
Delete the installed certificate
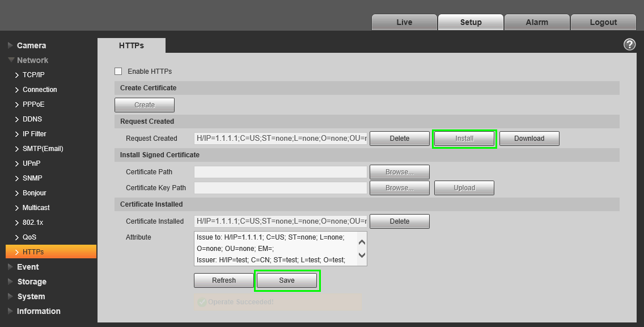[400, 221]
